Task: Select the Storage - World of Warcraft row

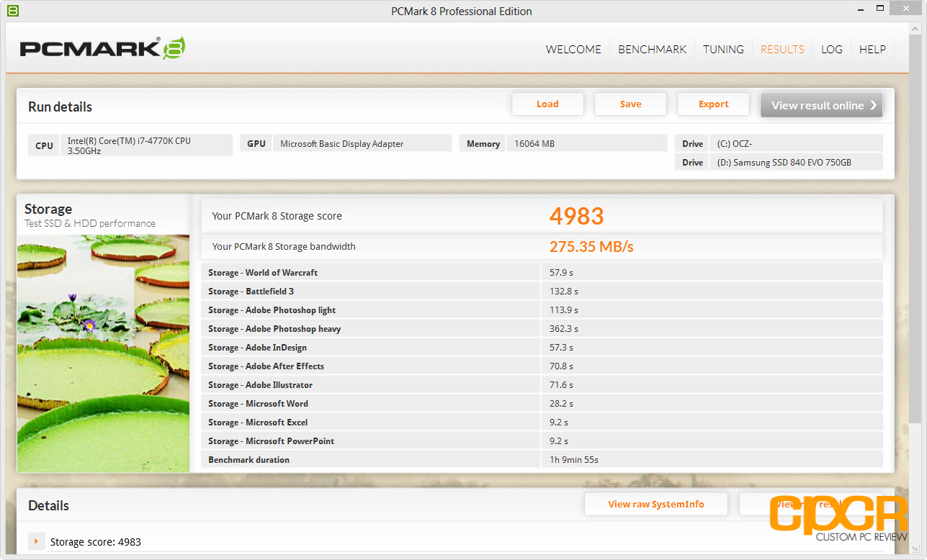Action: point(542,272)
